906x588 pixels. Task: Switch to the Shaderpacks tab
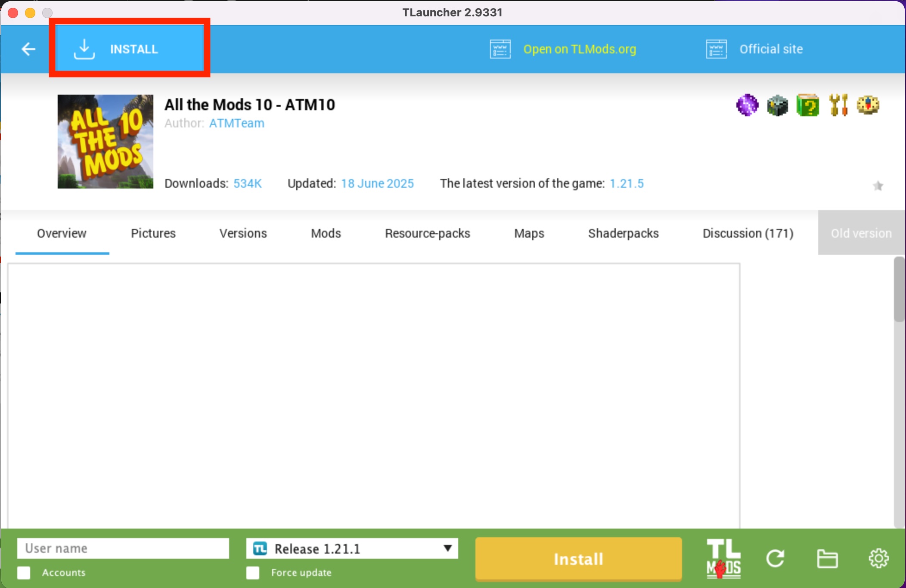click(x=624, y=233)
